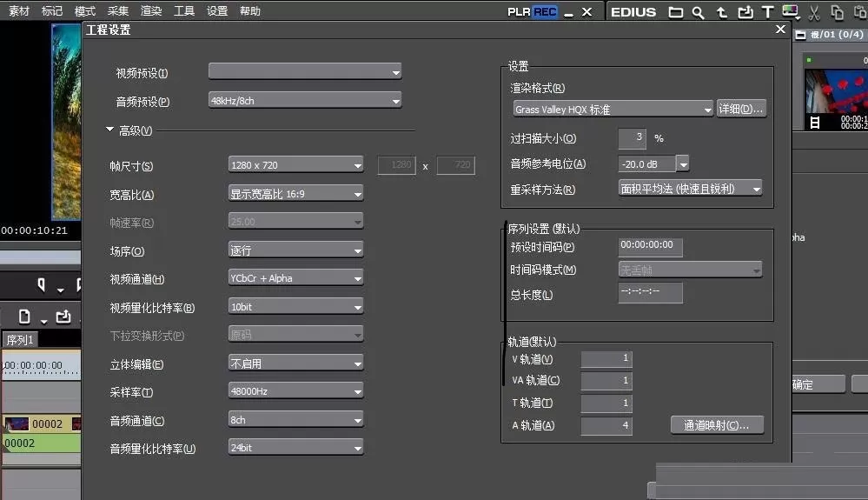Viewport: 868px width, 500px height.
Task: Click the add title T icon
Action: click(767, 12)
